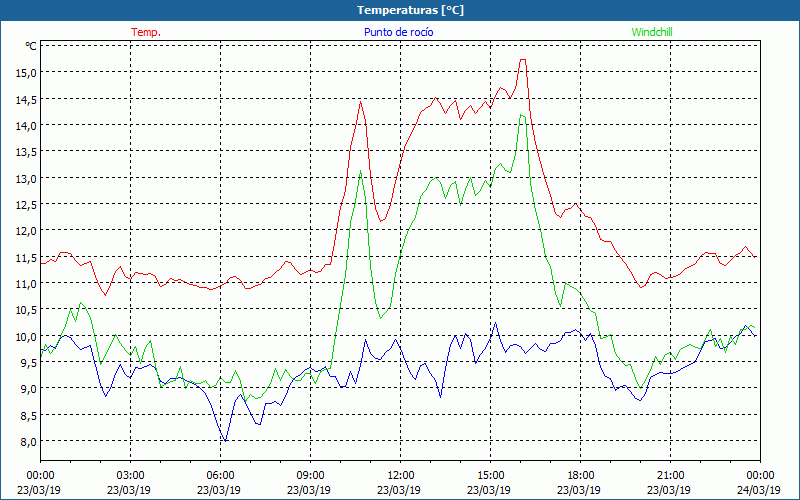
Task: Click the green windchill peak near 10:40
Action: [361, 171]
